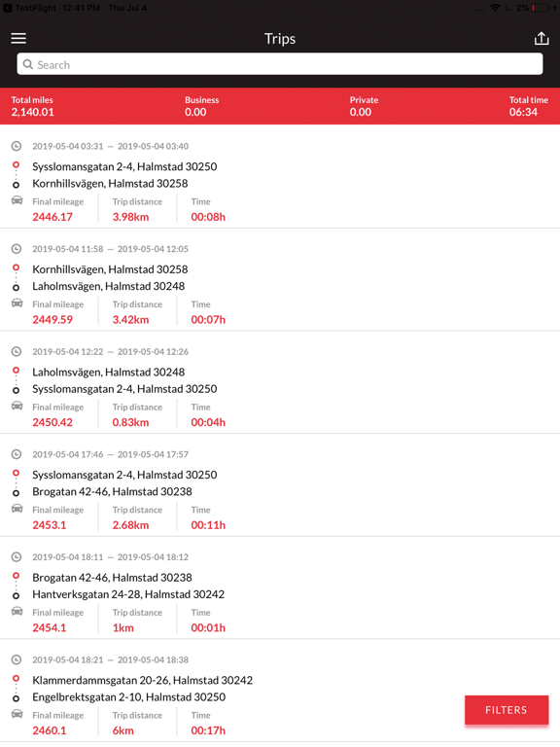
Task: Tap black end pin of 03:31 trip
Action: click(x=16, y=185)
